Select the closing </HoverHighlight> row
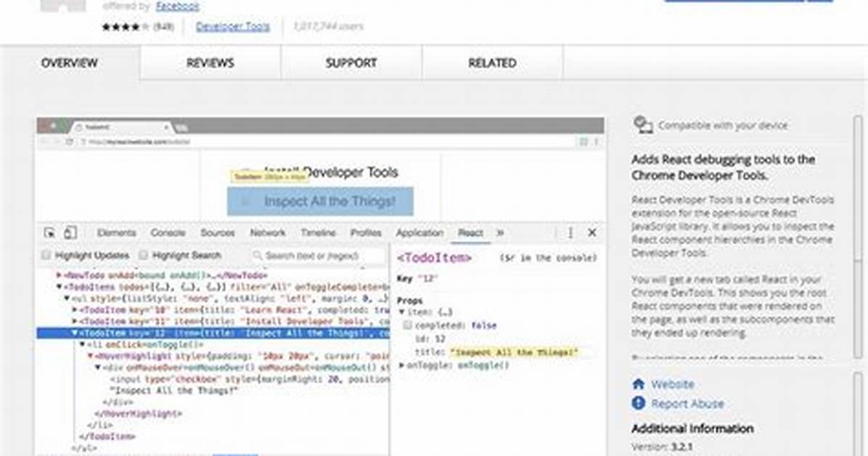868x456 pixels. click(139, 414)
